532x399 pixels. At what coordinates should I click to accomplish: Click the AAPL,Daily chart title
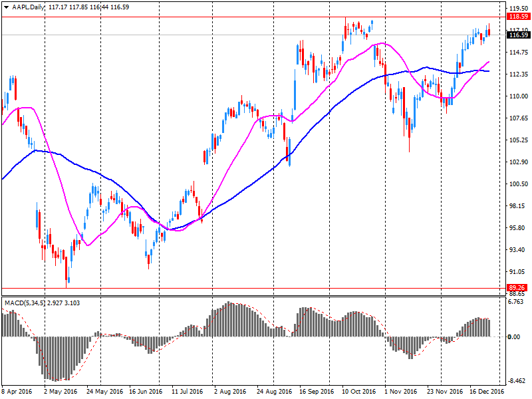click(29, 7)
